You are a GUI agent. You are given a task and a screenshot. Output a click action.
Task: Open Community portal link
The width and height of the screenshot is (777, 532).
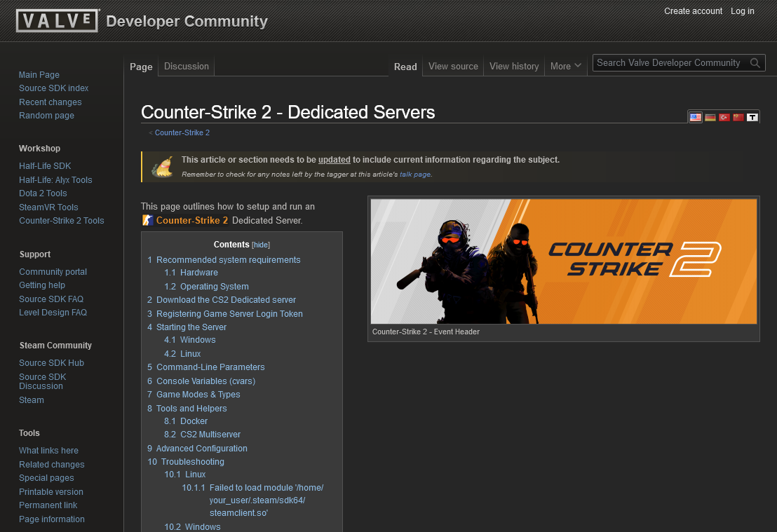53,272
